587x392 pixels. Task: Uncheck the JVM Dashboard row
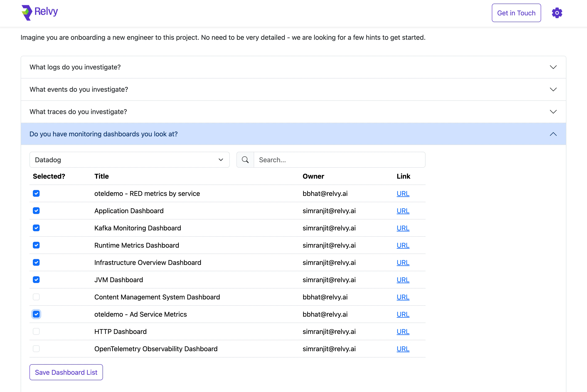pyautogui.click(x=36, y=279)
